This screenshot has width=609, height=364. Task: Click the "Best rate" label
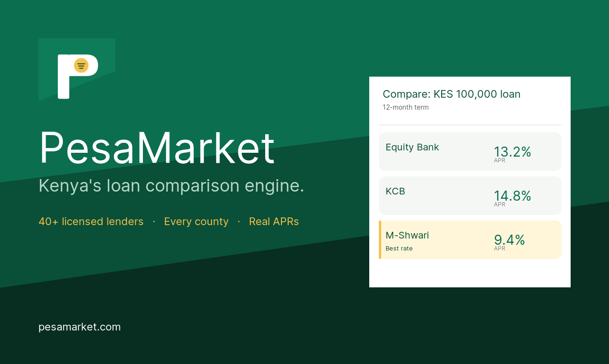click(x=399, y=249)
